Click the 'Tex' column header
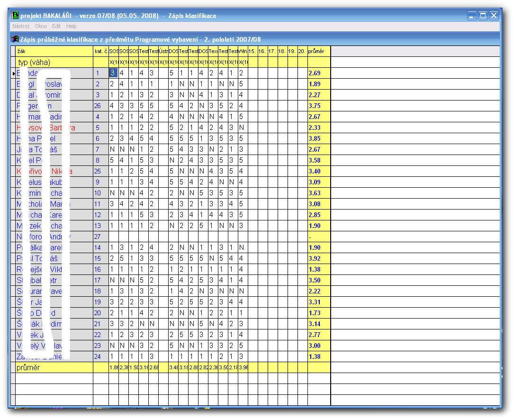The image size is (514, 420). tap(213, 51)
